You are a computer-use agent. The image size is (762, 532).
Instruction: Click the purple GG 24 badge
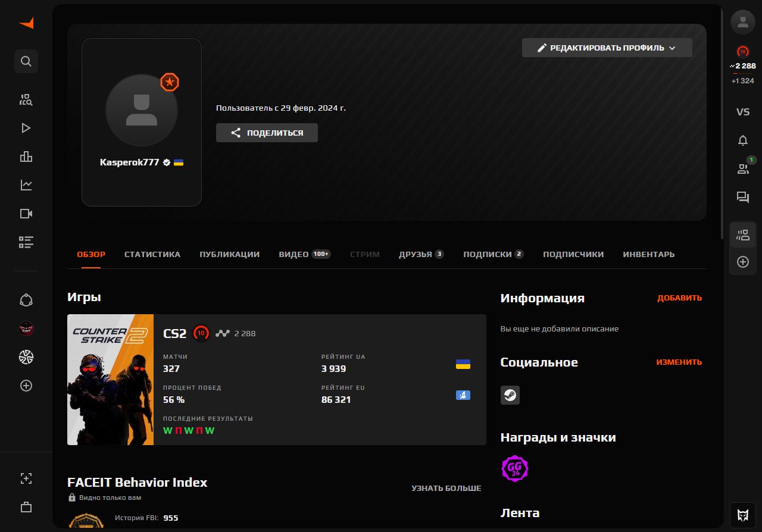tap(515, 469)
